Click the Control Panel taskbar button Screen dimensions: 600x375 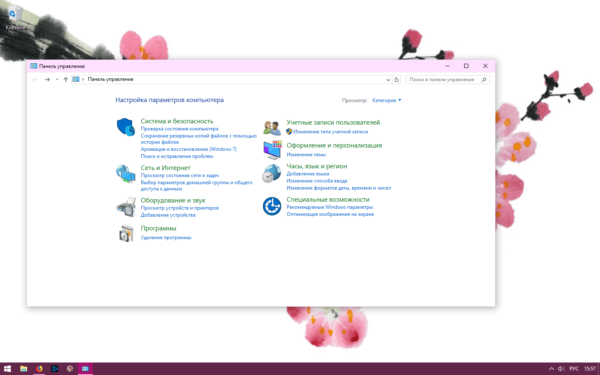tap(85, 368)
